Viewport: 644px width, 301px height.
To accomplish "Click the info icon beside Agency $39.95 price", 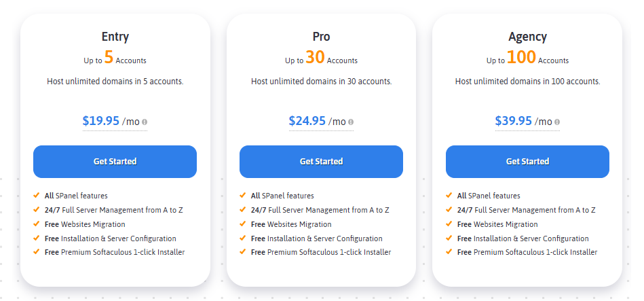I will click(x=558, y=122).
